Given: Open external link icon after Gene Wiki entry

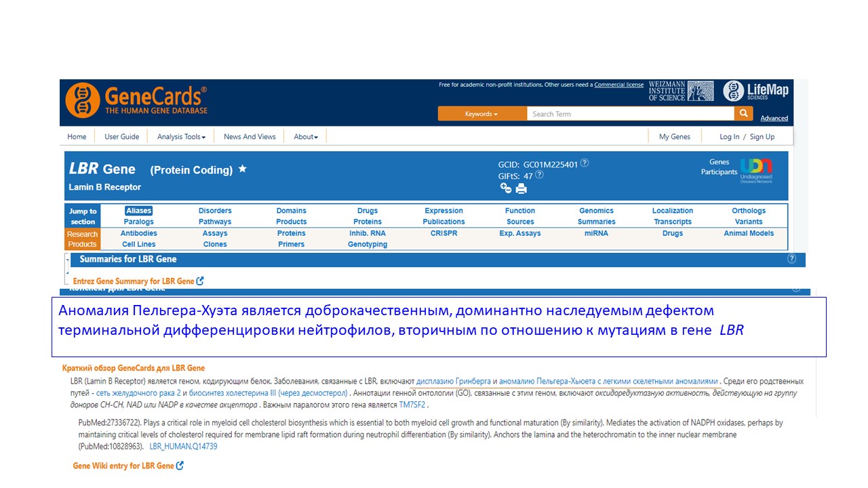Looking at the screenshot, I should coord(180,466).
